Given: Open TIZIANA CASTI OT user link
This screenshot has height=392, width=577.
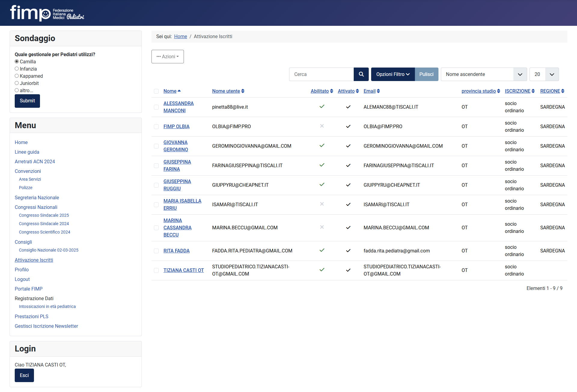Looking at the screenshot, I should (183, 270).
